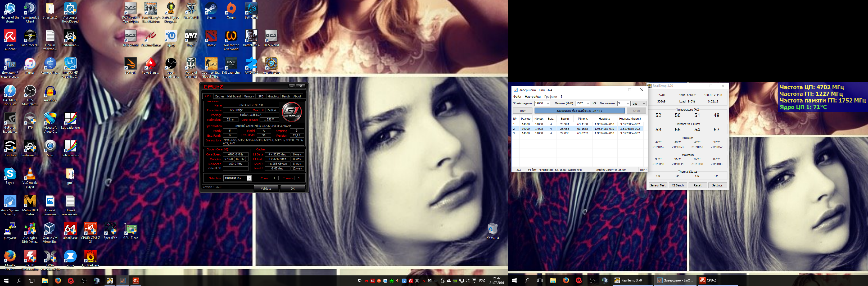The height and width of the screenshot is (286, 868).
Task: Open LinX 'Настройки' menu
Action: pos(532,97)
